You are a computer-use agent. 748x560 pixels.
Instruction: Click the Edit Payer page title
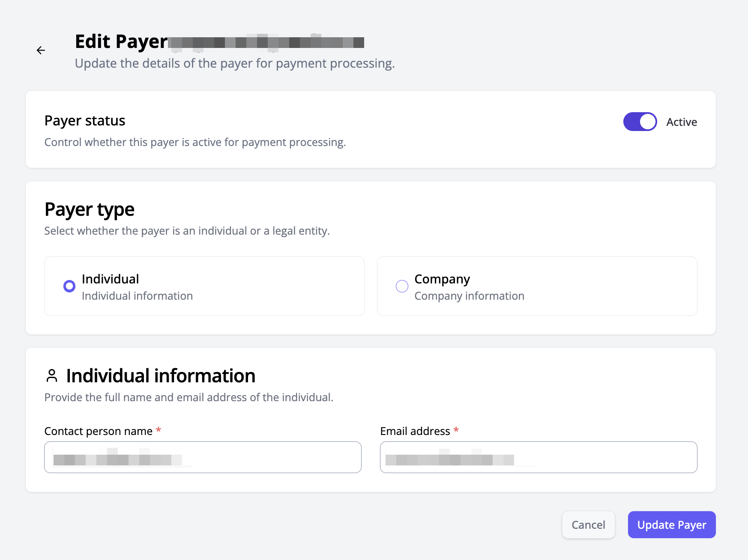coord(121,42)
